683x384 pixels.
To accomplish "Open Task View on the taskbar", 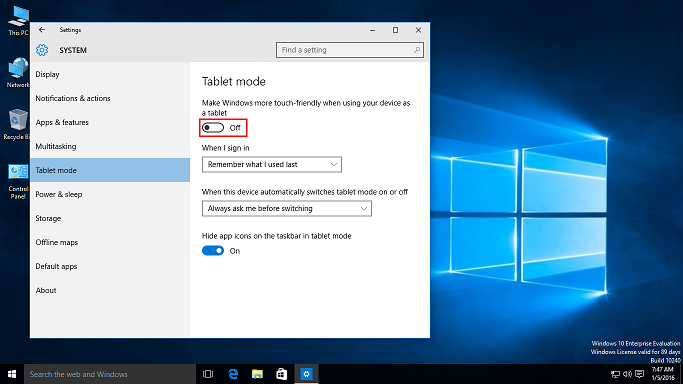I will pos(208,374).
